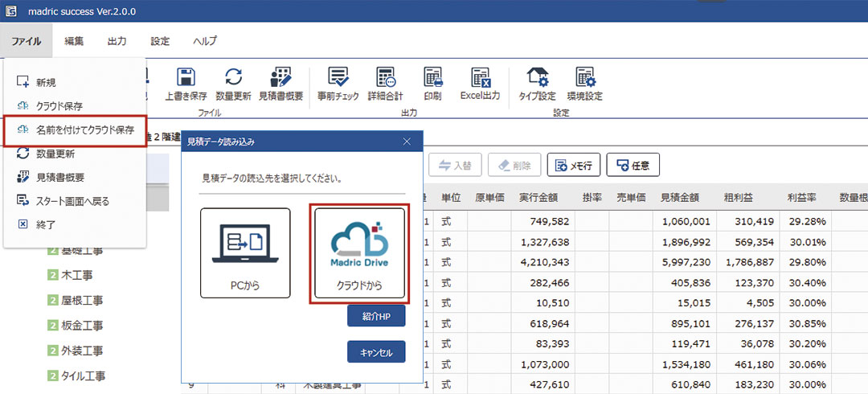
Task: Click the x icon beside 終了
Action: [x=23, y=224]
